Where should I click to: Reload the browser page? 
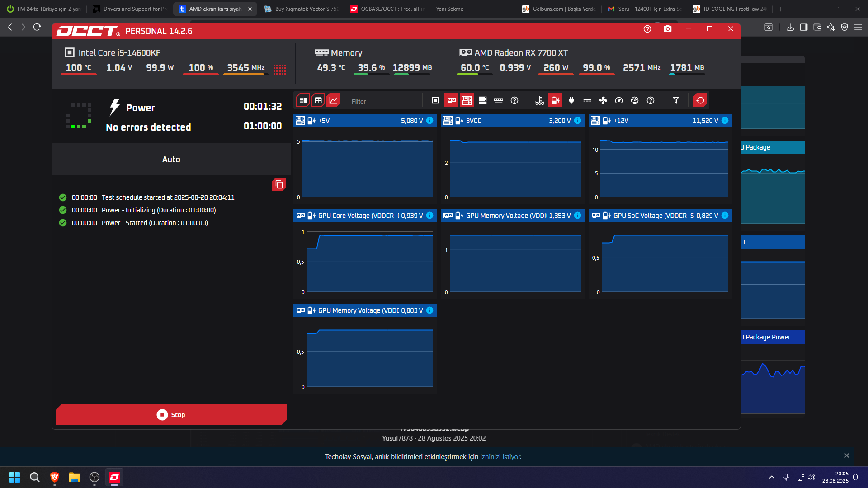(37, 27)
